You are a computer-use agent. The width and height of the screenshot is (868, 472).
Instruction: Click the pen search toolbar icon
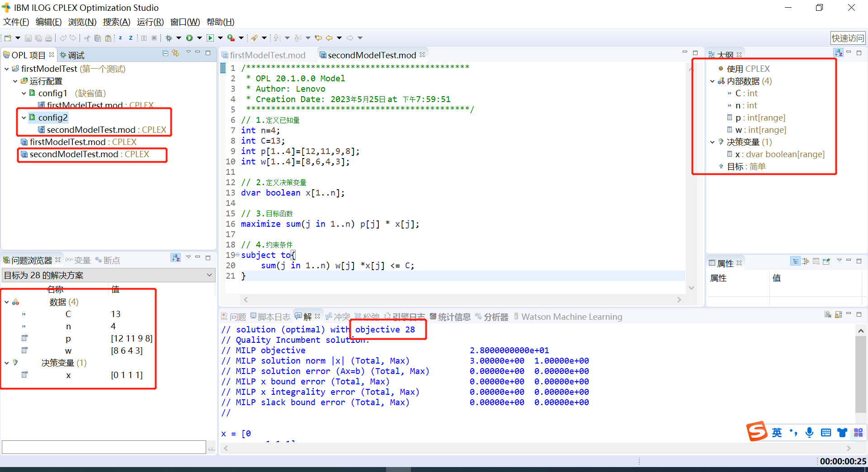pos(254,38)
